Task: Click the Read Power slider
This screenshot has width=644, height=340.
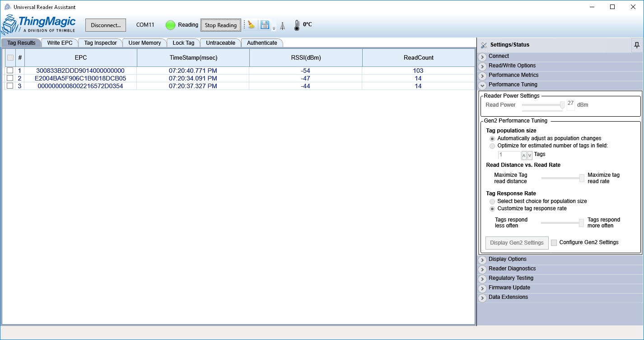Action: point(543,105)
